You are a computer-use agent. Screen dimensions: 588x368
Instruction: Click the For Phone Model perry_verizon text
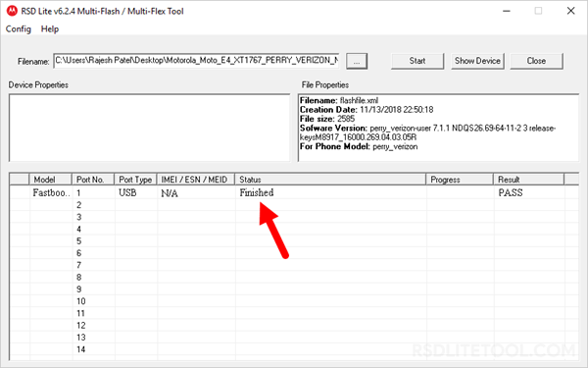click(359, 146)
